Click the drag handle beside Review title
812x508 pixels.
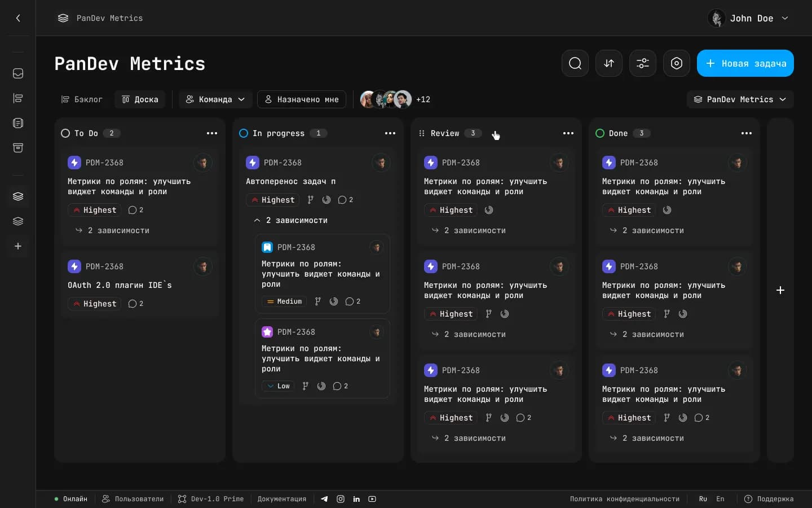pyautogui.click(x=422, y=133)
